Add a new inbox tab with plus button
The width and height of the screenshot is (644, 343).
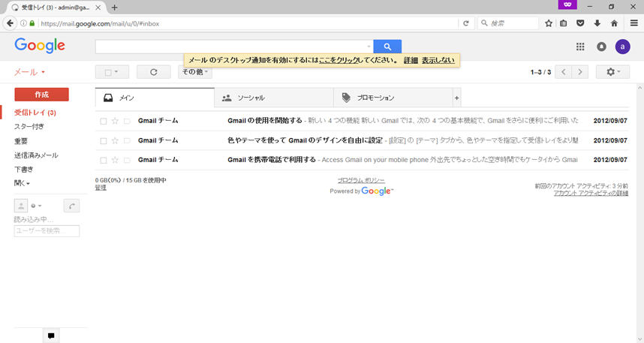[x=456, y=98]
